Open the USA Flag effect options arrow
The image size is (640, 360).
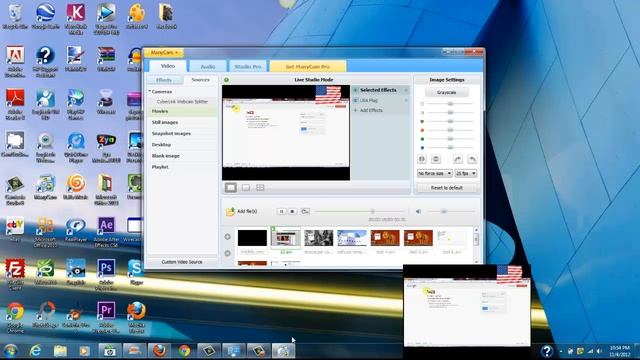tap(406, 100)
